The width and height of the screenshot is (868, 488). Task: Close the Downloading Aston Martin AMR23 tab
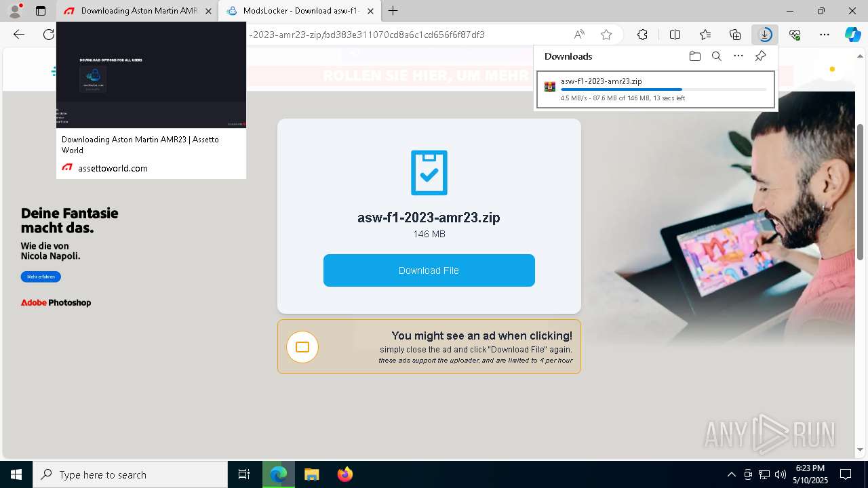tap(208, 11)
